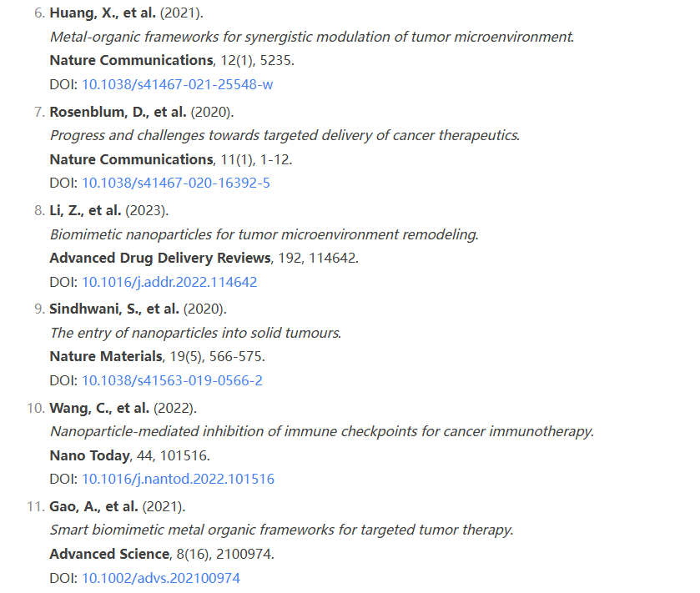Click title The entry of nanoparticles into solid tumours
Screen dimensions: 700x593
click(x=195, y=334)
